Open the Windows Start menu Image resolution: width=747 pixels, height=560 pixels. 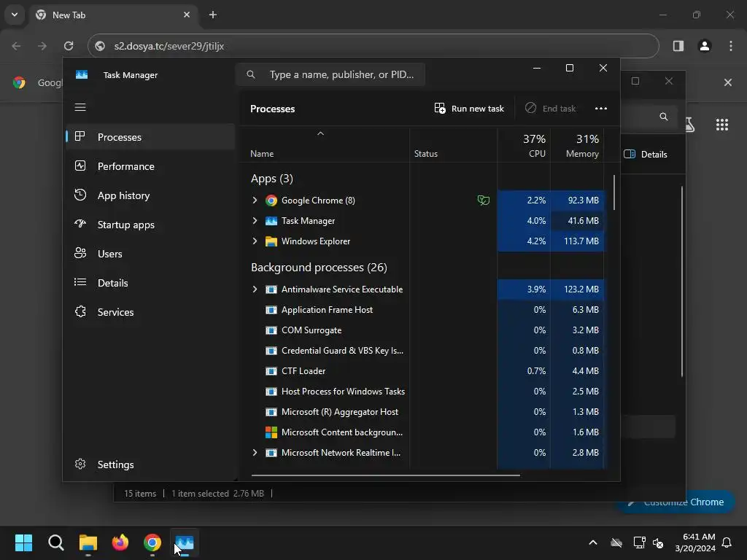[x=23, y=542]
